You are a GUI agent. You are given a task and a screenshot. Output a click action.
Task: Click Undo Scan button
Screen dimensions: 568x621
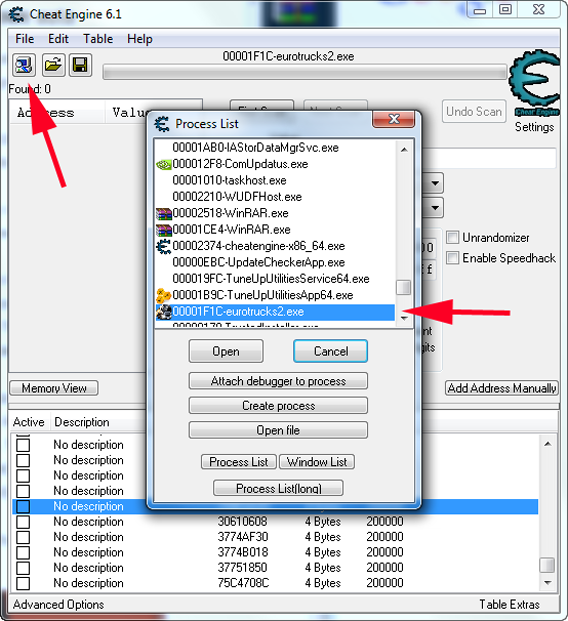pyautogui.click(x=474, y=112)
